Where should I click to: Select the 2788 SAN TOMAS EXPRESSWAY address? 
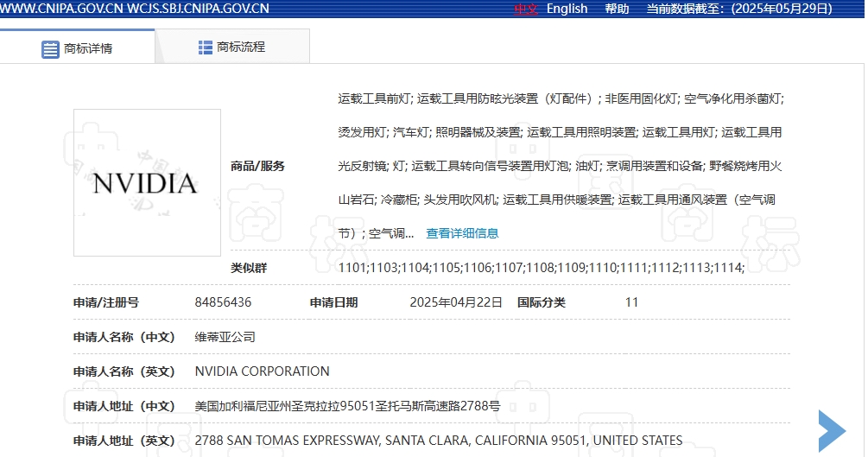pyautogui.click(x=439, y=441)
